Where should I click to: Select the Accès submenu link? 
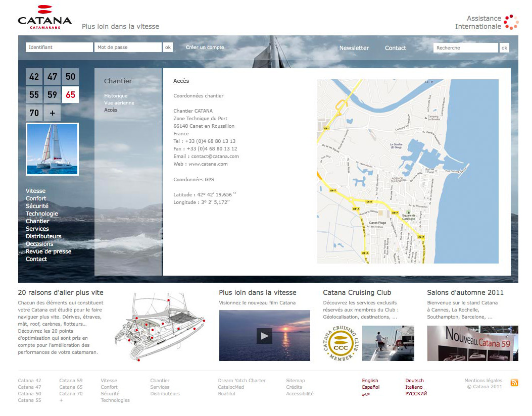tap(111, 110)
